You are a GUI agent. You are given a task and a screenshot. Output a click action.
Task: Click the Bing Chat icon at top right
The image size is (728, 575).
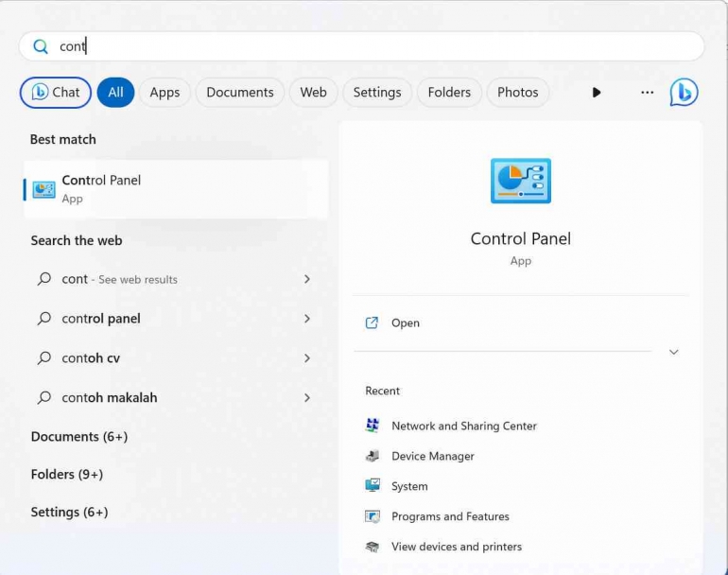[684, 92]
